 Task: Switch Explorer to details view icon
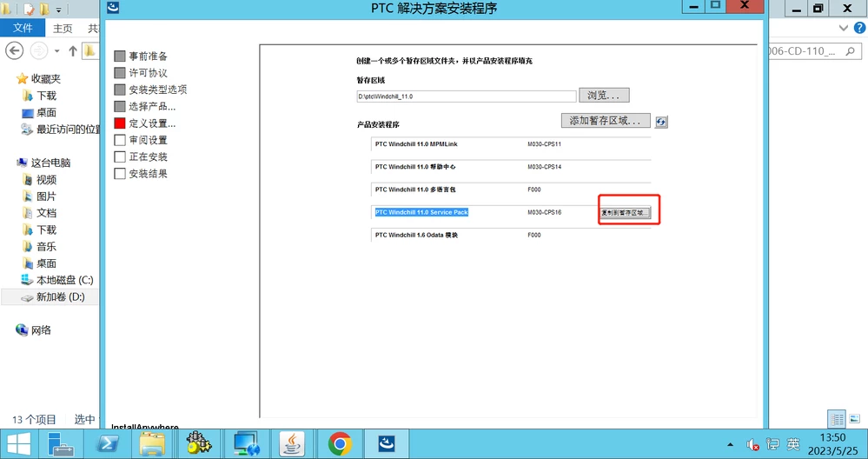[x=837, y=419]
